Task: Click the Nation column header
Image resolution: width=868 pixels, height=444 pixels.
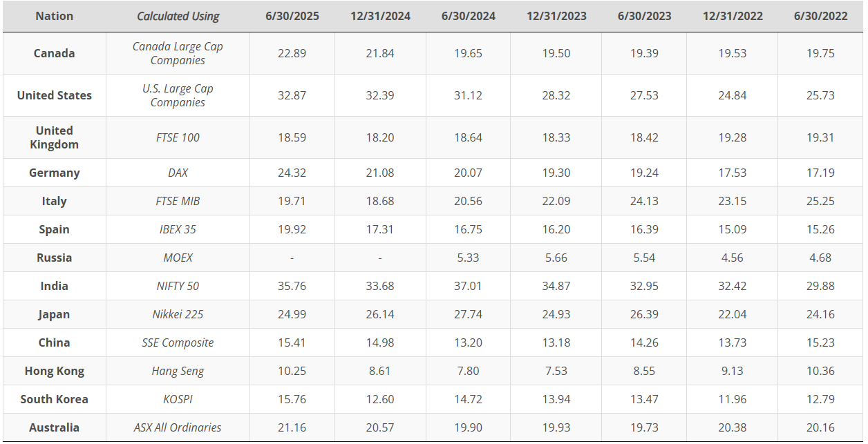Action: (54, 16)
